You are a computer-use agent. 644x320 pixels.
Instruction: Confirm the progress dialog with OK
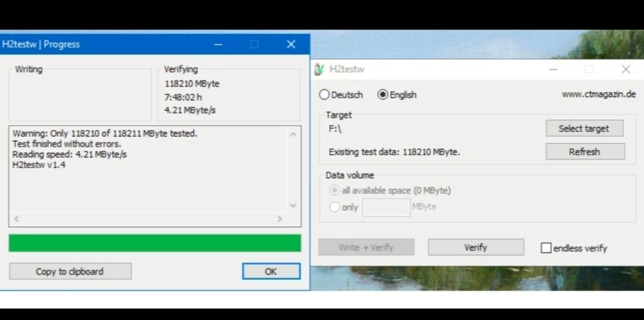(x=271, y=272)
